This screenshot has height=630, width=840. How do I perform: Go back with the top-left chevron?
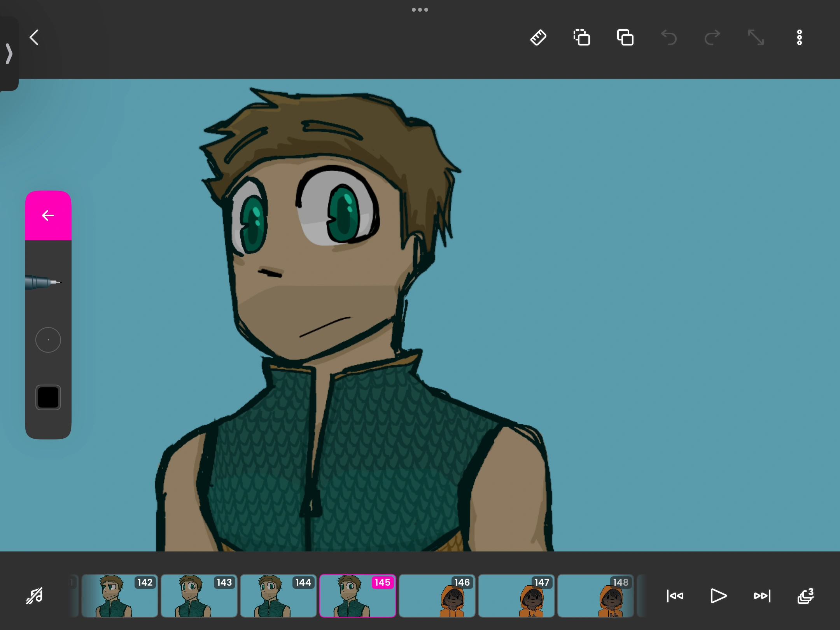point(34,38)
